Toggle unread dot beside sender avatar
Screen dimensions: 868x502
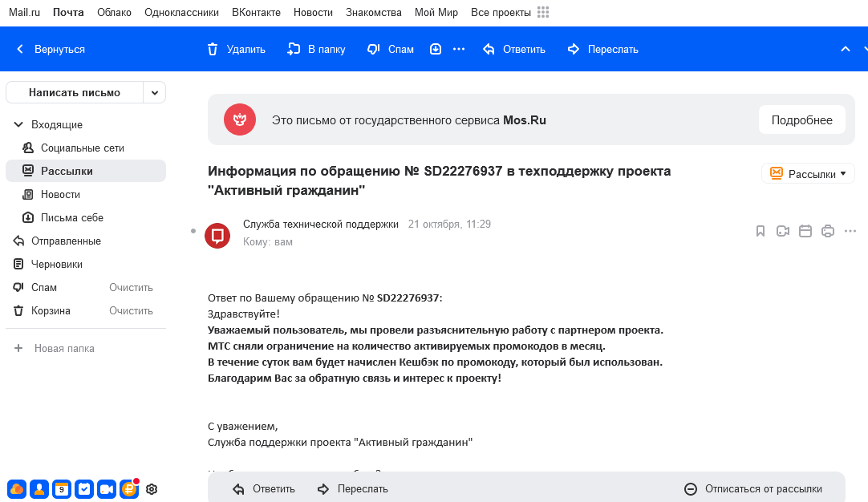point(193,231)
